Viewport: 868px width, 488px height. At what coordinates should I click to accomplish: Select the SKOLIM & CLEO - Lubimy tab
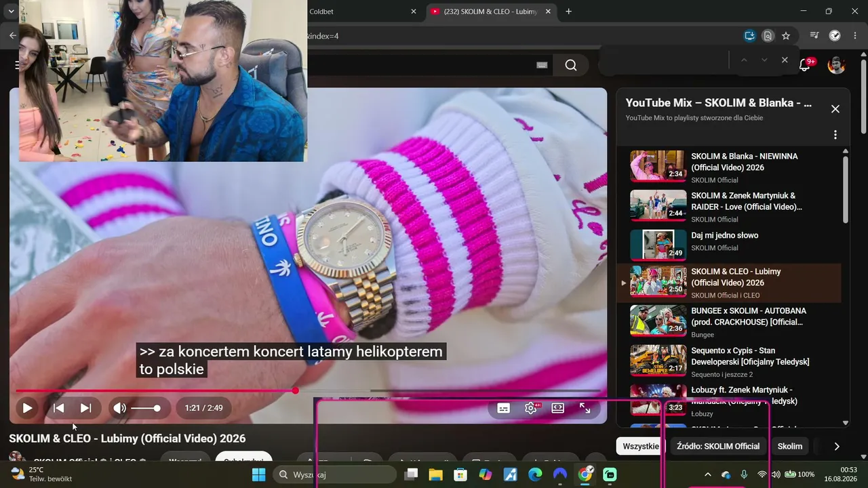coord(491,12)
